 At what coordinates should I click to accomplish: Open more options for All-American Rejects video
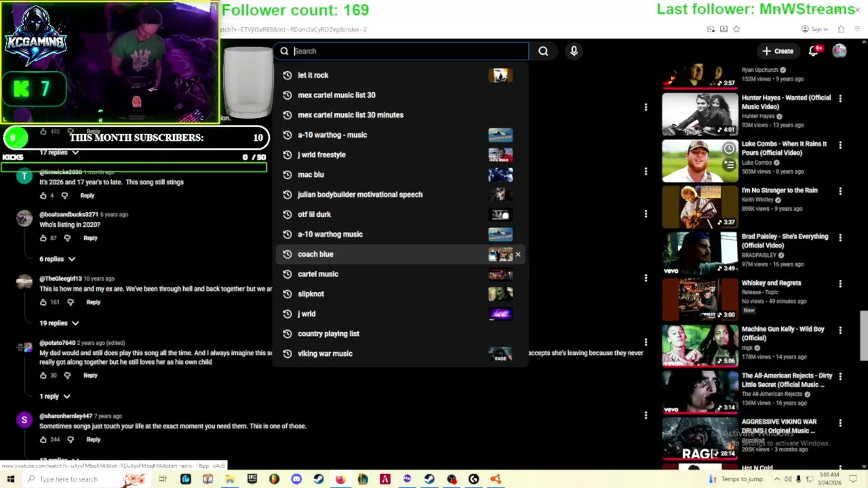pos(840,376)
